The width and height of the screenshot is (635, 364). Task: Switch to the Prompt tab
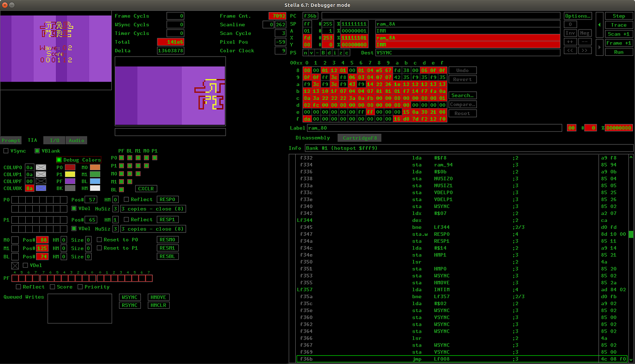coord(11,140)
